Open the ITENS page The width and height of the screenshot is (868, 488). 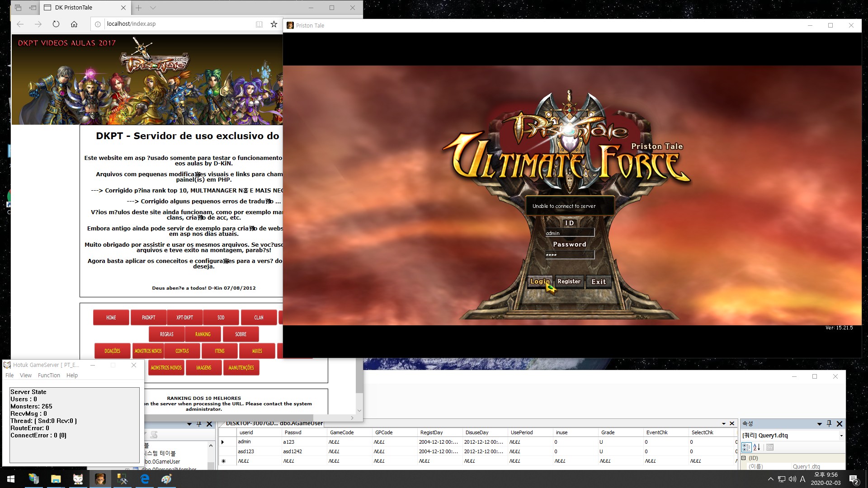pos(220,351)
